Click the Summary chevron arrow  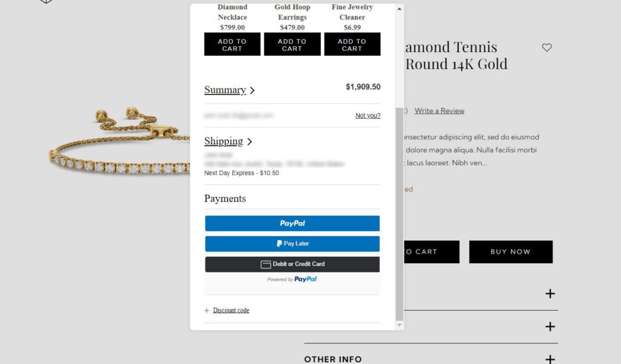pos(253,90)
